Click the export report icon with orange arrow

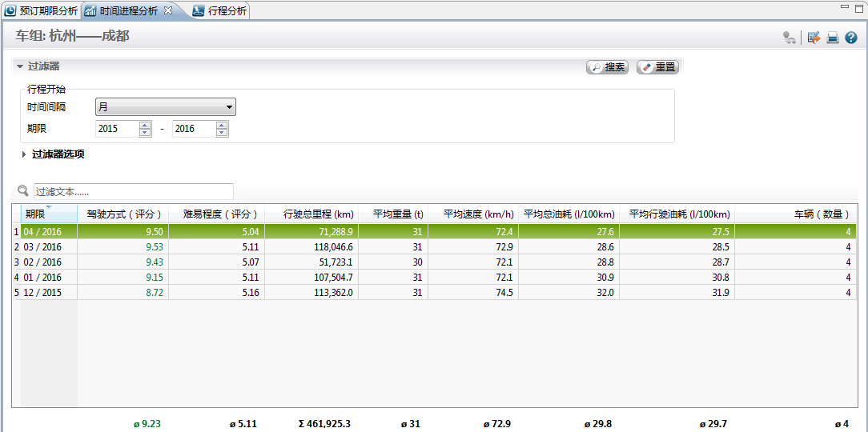tap(814, 38)
